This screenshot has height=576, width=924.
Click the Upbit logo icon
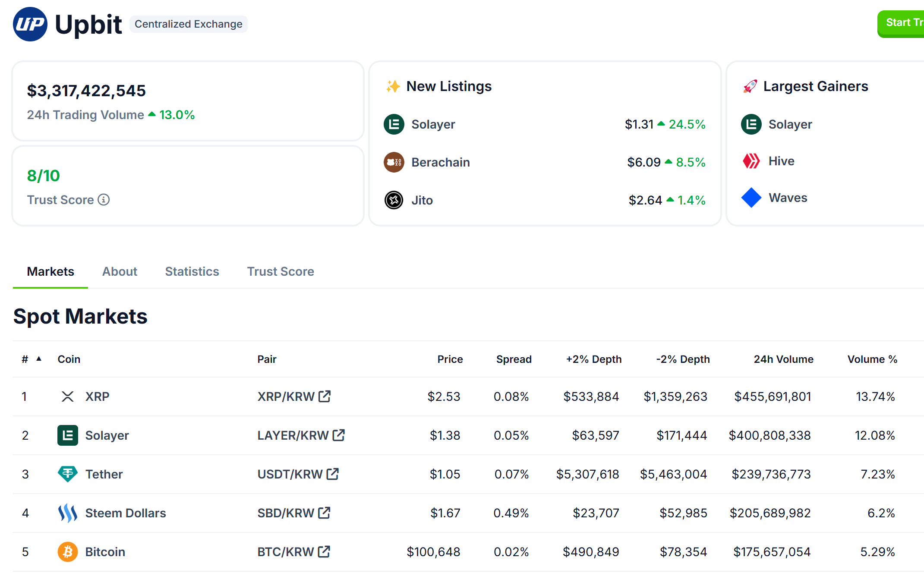[30, 24]
